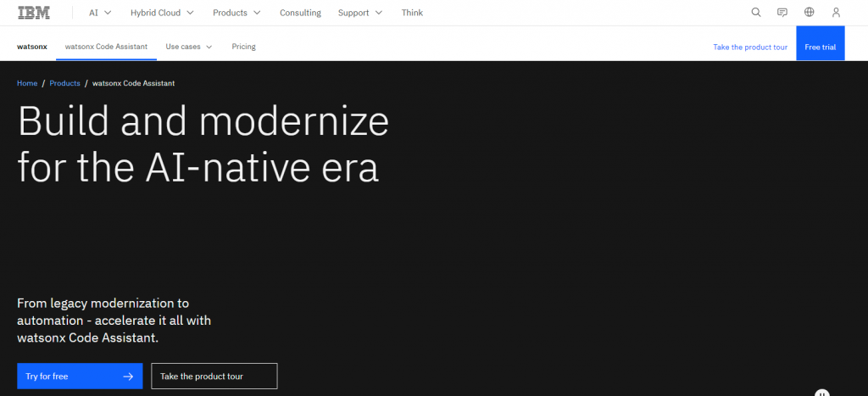Click the outlined Take the product tour button

[x=214, y=376]
